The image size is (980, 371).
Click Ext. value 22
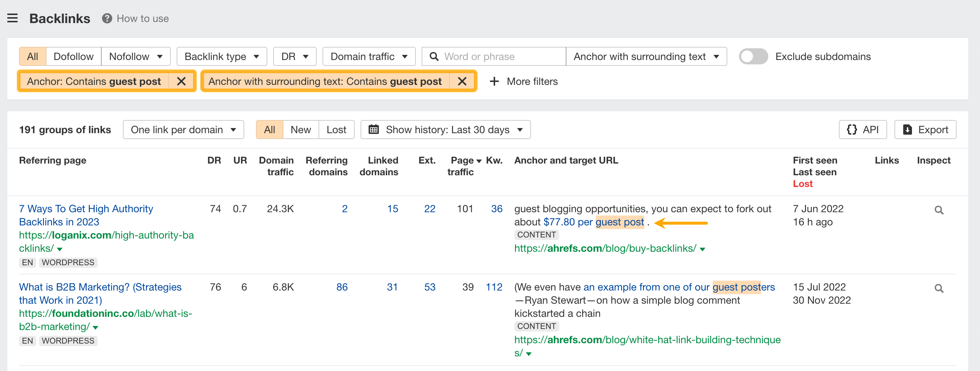click(x=430, y=209)
